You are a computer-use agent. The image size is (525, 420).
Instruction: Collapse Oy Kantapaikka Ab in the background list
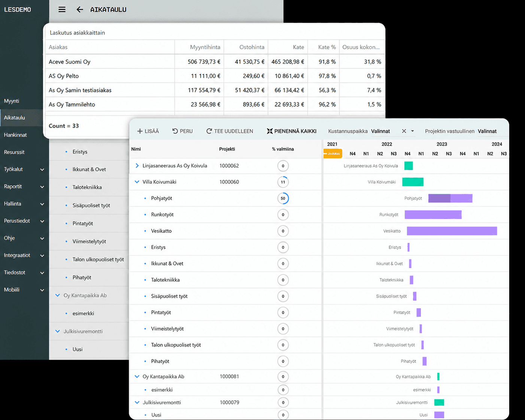58,295
